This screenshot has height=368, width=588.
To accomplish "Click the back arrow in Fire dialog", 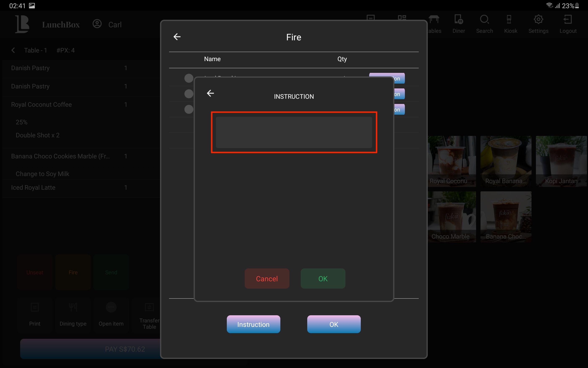I will tap(177, 37).
